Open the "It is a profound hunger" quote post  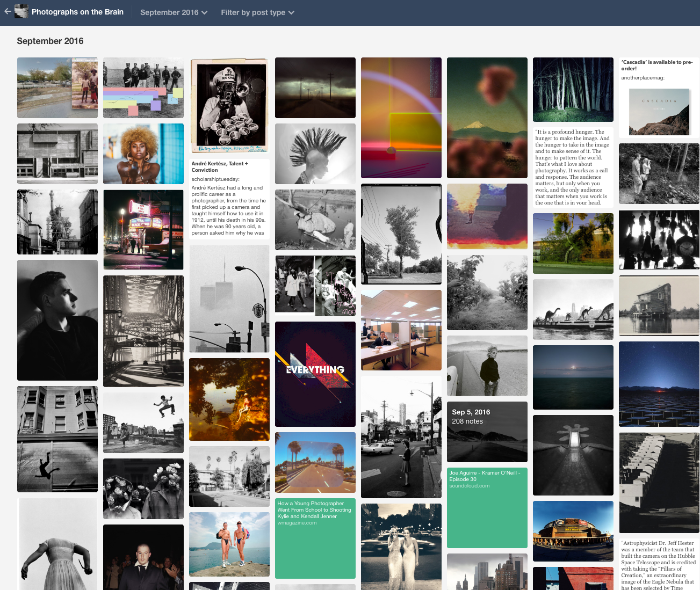pos(573,167)
